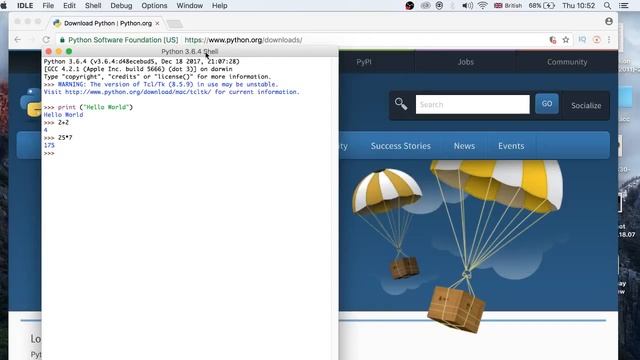Image resolution: width=640 pixels, height=360 pixels.
Task: Open the News nav item
Action: [x=464, y=146]
